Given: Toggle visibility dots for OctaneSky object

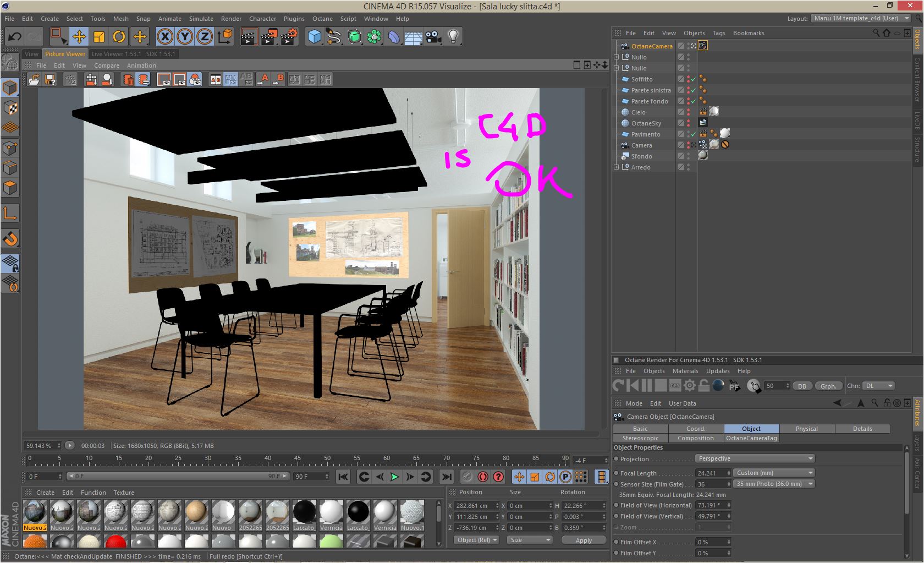Looking at the screenshot, I should point(688,123).
